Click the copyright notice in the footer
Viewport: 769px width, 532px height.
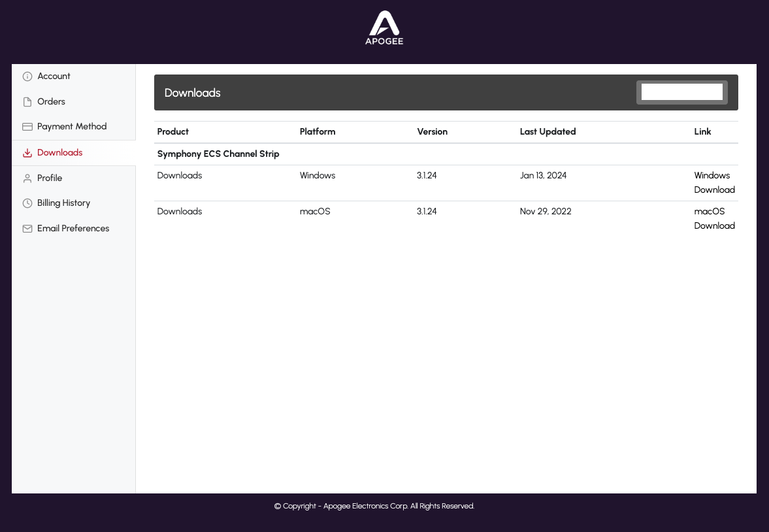point(374,506)
